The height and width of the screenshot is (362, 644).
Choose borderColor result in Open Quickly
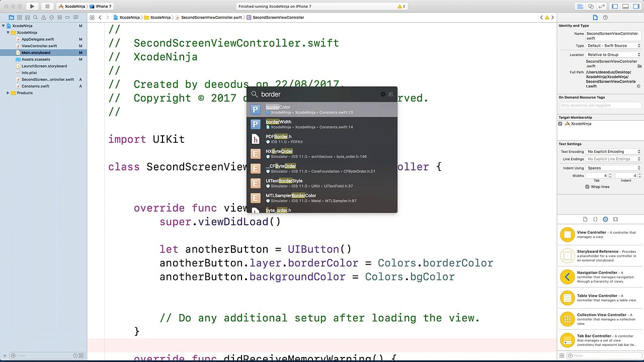tap(322, 110)
